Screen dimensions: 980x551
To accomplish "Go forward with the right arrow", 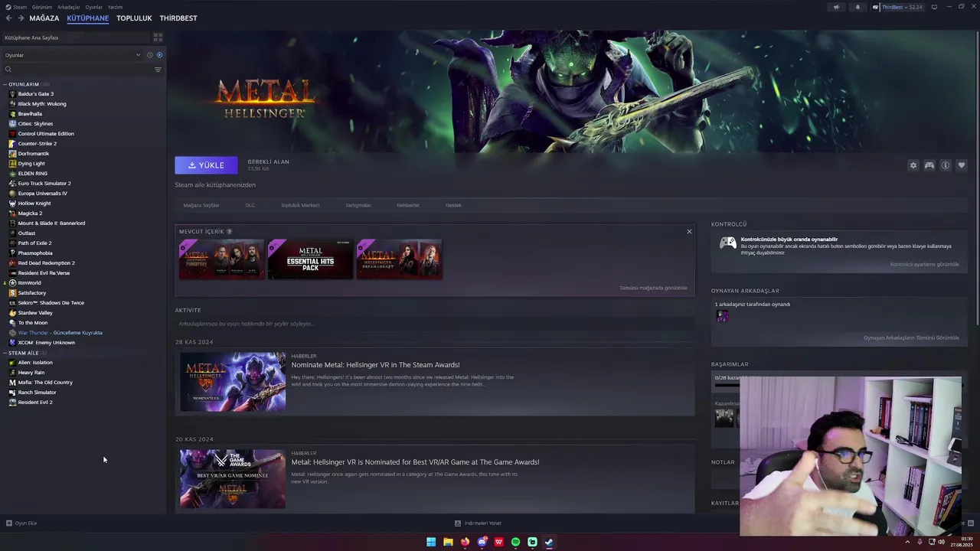I will pos(21,18).
